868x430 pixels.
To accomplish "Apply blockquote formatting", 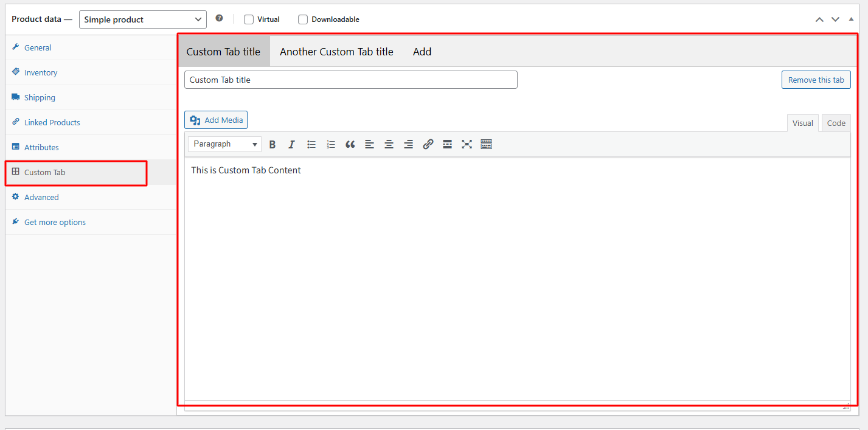I will [x=350, y=144].
